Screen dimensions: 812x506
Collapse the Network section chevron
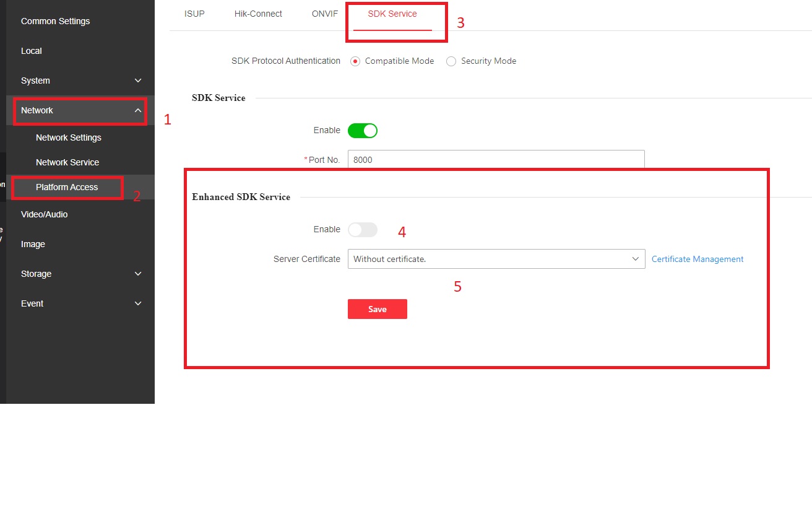point(138,110)
